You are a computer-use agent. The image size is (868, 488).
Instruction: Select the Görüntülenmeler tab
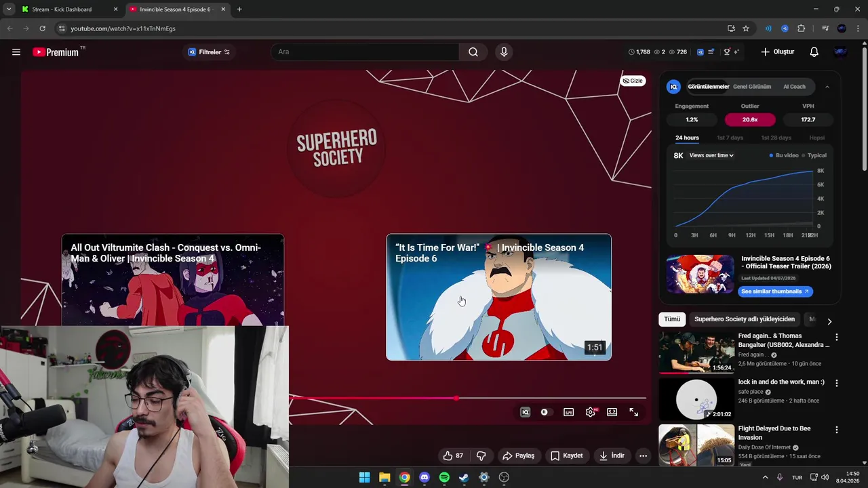pyautogui.click(x=709, y=87)
